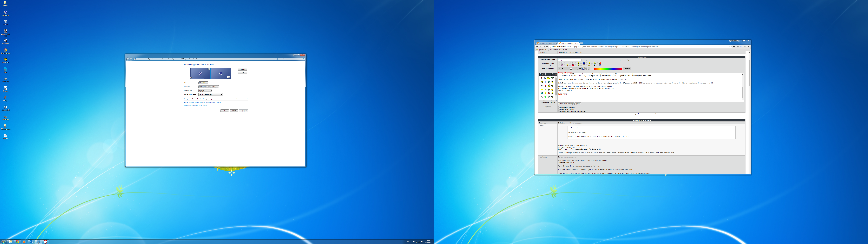Go to Chrome home page
Screen dimensions: 868x244
coord(547,47)
